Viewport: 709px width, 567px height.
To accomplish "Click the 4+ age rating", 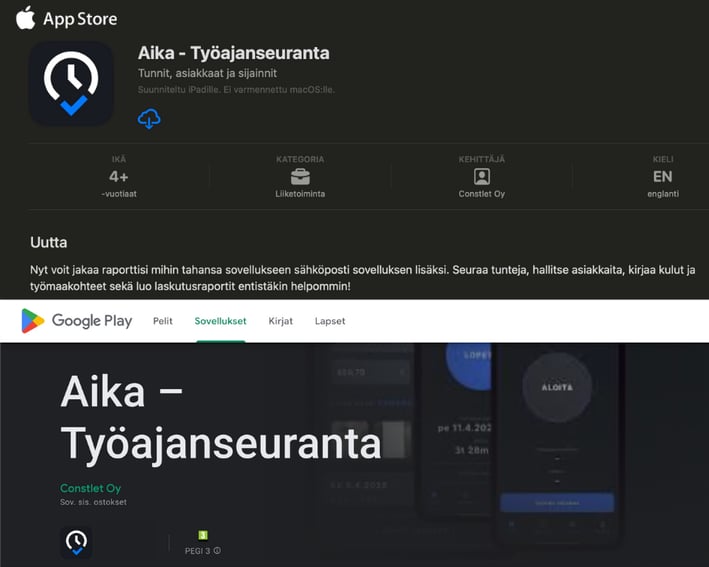I will coord(118,176).
